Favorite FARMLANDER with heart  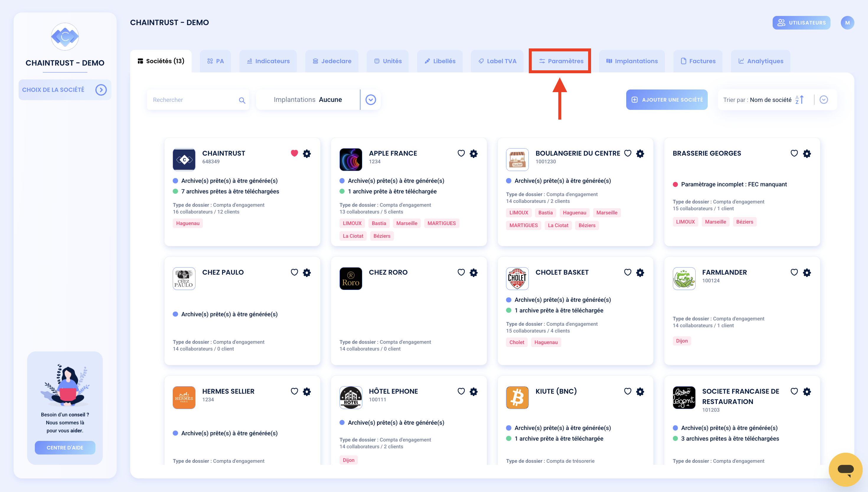pyautogui.click(x=794, y=272)
